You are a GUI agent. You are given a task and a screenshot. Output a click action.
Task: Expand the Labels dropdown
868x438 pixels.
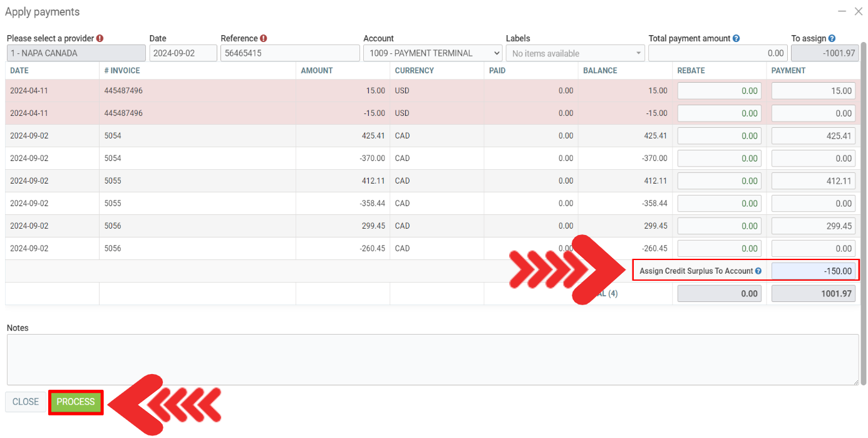pos(575,53)
